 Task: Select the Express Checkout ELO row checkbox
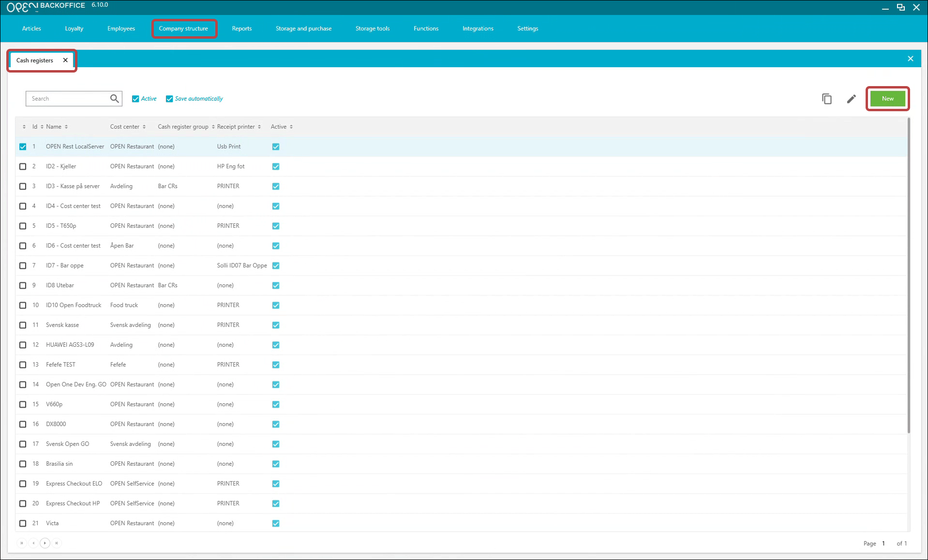[x=23, y=484]
